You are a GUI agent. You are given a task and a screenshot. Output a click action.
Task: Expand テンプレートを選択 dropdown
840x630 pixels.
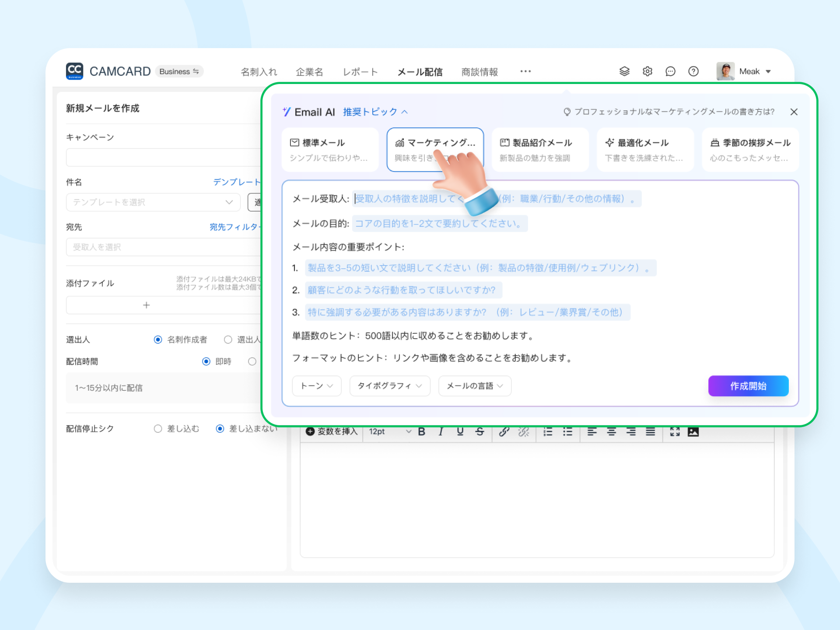coord(153,202)
